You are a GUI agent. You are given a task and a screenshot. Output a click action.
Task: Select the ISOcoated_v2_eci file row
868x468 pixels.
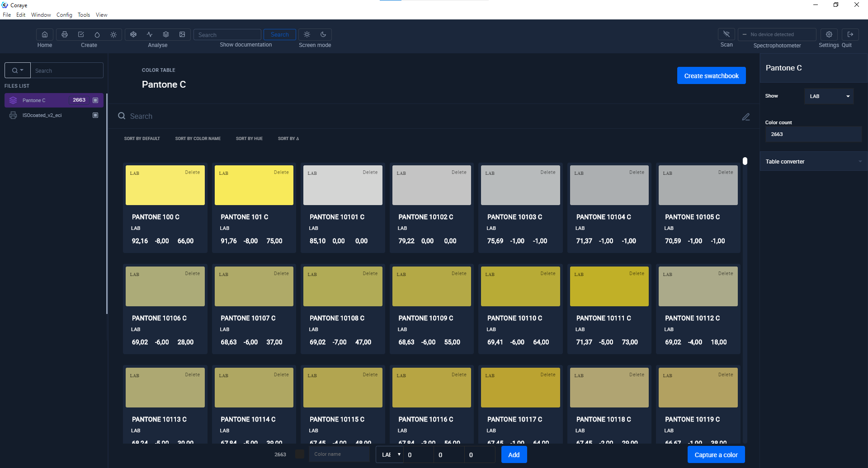pos(54,115)
